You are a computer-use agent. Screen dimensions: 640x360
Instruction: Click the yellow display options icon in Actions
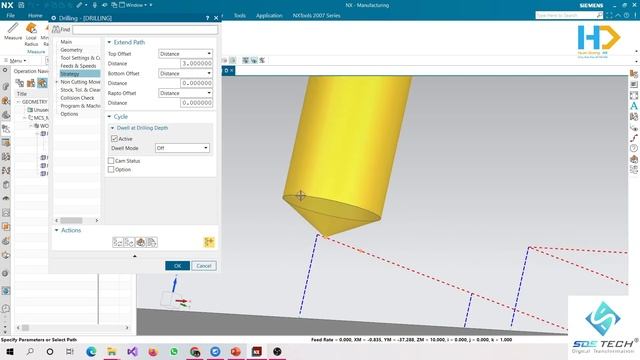coord(209,242)
